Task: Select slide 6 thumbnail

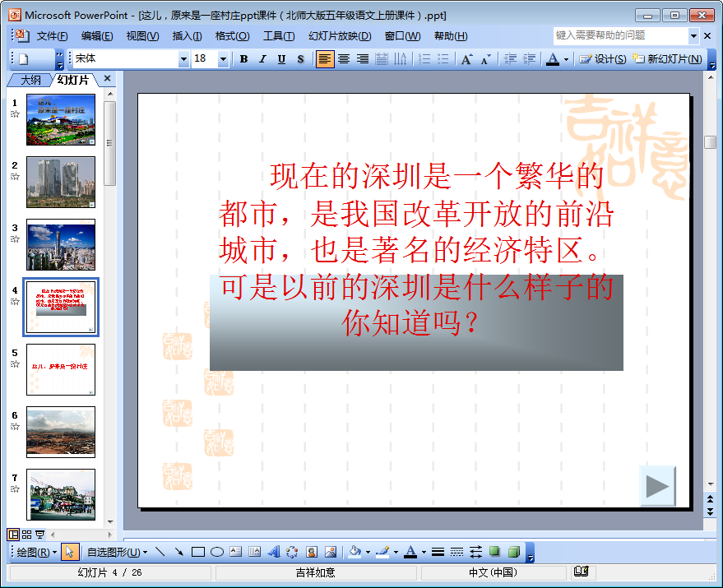Action: [61, 432]
